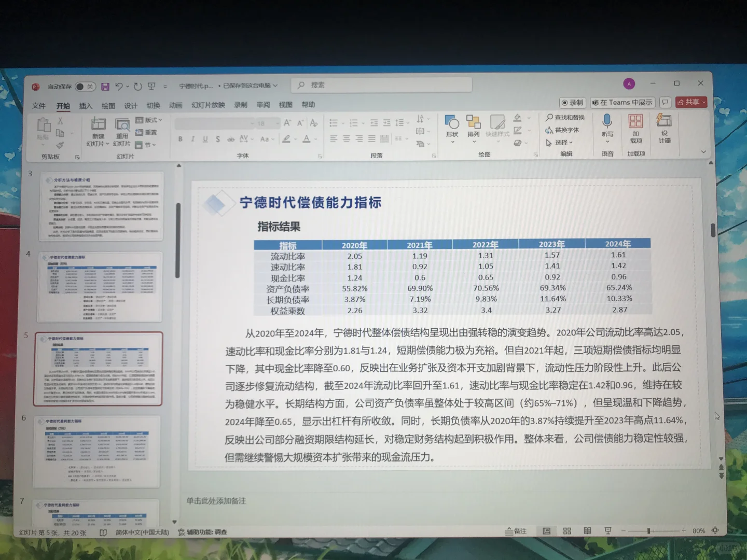Click 替换字体 replace fonts
Screen dimensions: 747x560
click(x=562, y=130)
